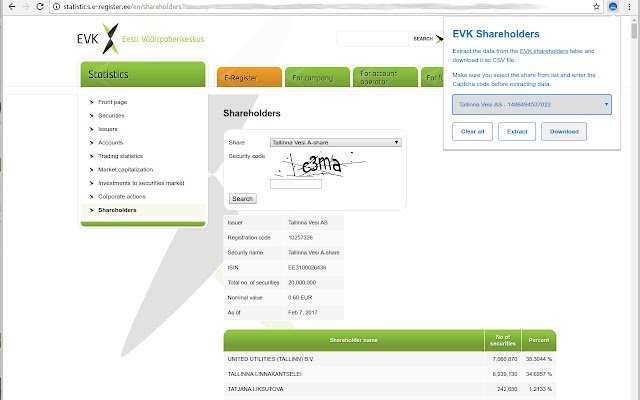Click TATJANA LIKSUTOVA row
Screen dimensions: 640x400
[x=390, y=389]
